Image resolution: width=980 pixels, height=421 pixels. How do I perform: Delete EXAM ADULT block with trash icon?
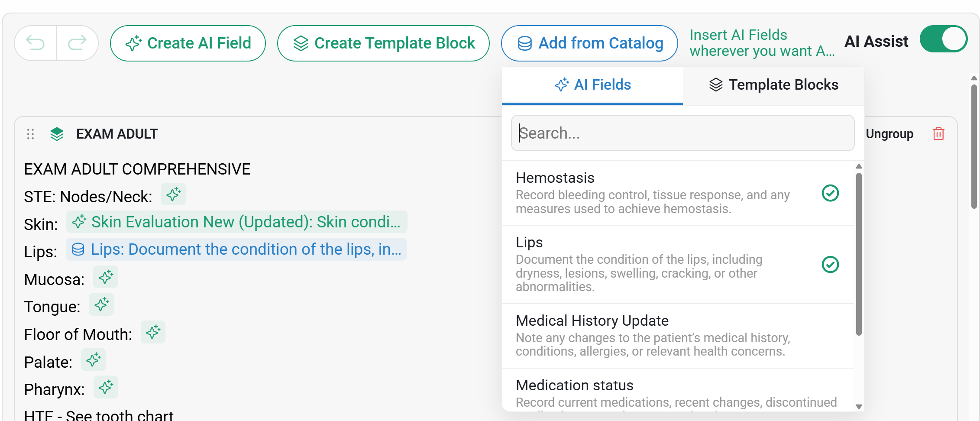pyautogui.click(x=938, y=134)
